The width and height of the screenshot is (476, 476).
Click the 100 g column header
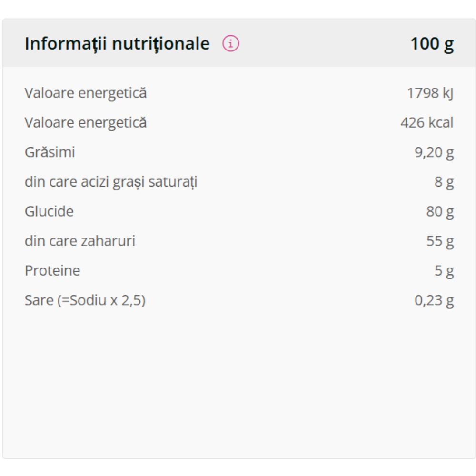[432, 44]
